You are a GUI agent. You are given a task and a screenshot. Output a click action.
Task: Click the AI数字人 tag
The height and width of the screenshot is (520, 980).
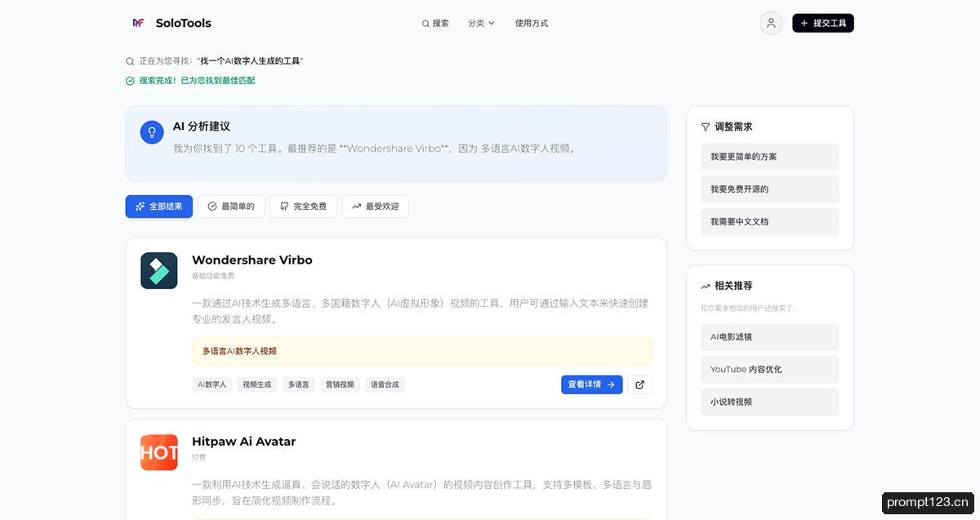click(x=212, y=384)
